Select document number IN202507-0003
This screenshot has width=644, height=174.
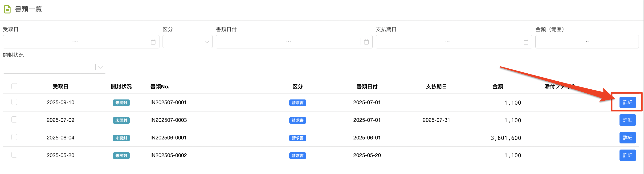point(168,120)
